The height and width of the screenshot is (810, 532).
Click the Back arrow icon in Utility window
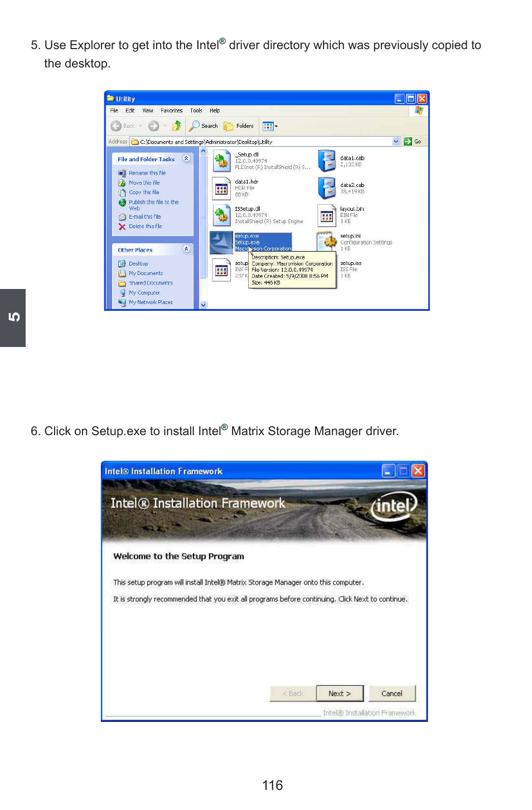116,126
